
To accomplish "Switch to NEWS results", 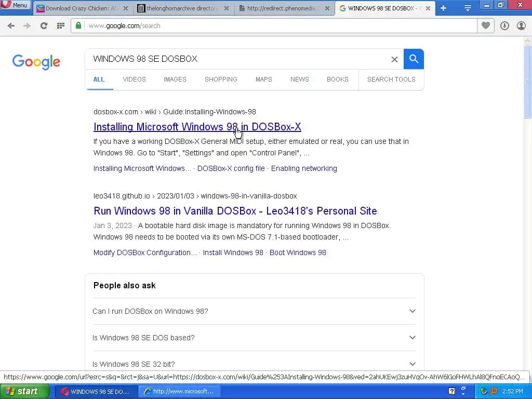I will click(x=300, y=79).
